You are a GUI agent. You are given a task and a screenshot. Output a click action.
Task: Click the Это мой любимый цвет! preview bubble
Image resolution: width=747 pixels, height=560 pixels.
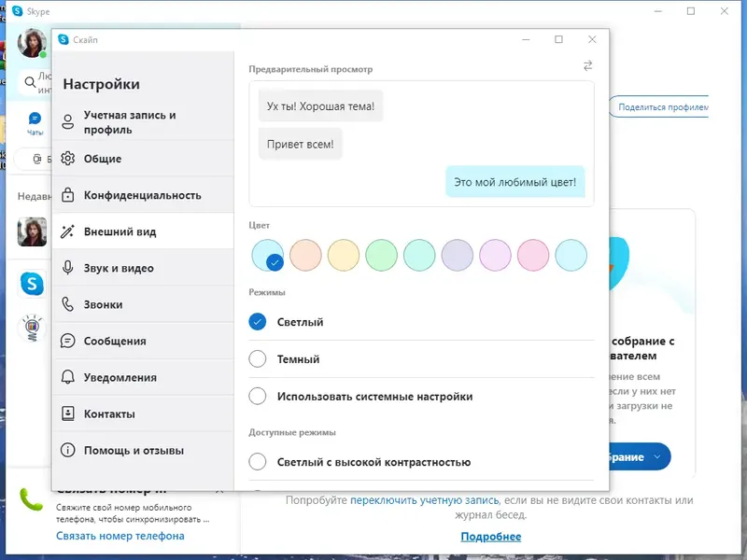(x=515, y=182)
